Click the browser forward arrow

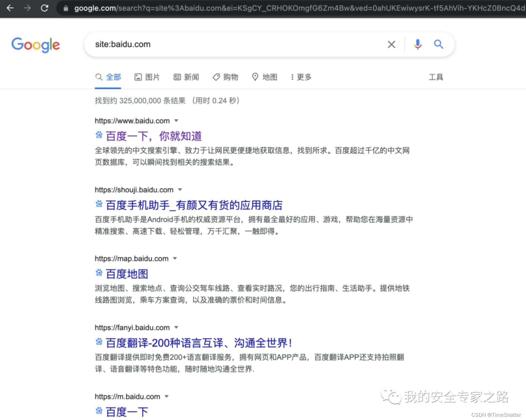click(27, 8)
